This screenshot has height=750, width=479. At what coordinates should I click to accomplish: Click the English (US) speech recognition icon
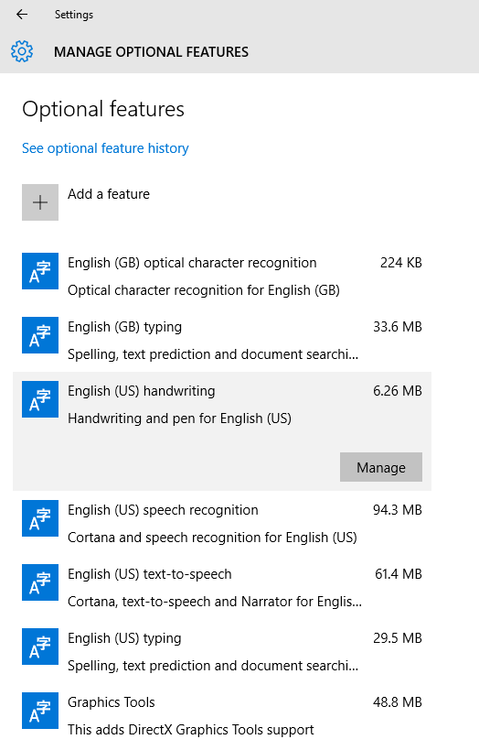[x=40, y=518]
